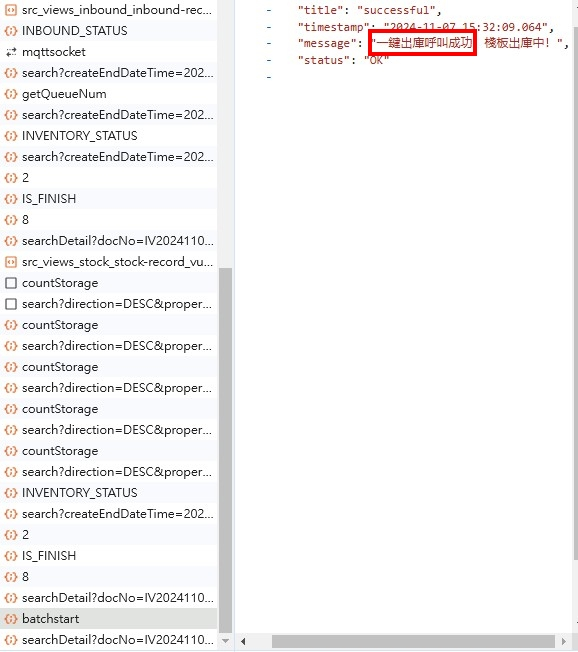This screenshot has width=578, height=652.
Task: Collapse the "message" line dash marker
Action: click(269, 43)
